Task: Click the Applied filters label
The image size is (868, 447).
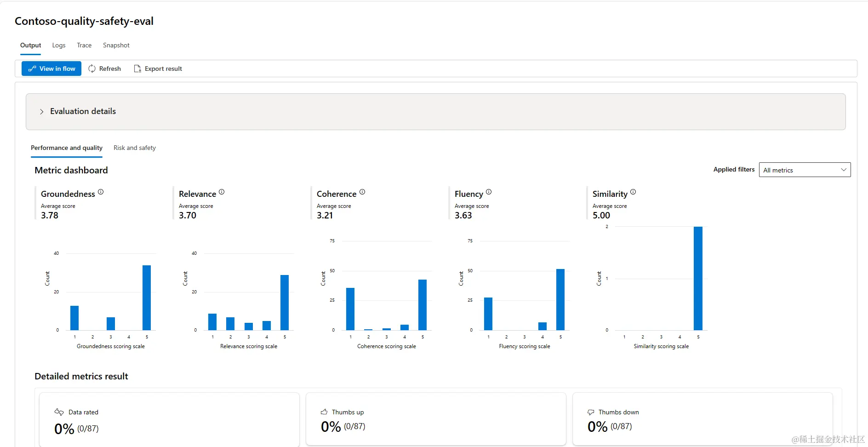Action: (x=734, y=169)
